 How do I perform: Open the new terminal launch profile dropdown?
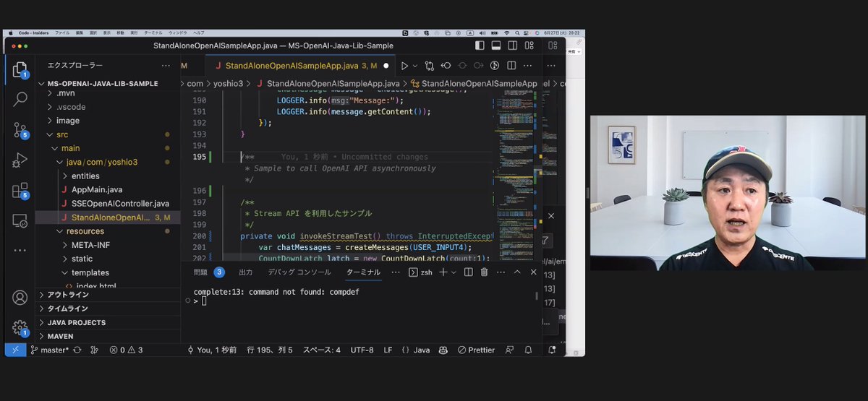[x=454, y=272]
